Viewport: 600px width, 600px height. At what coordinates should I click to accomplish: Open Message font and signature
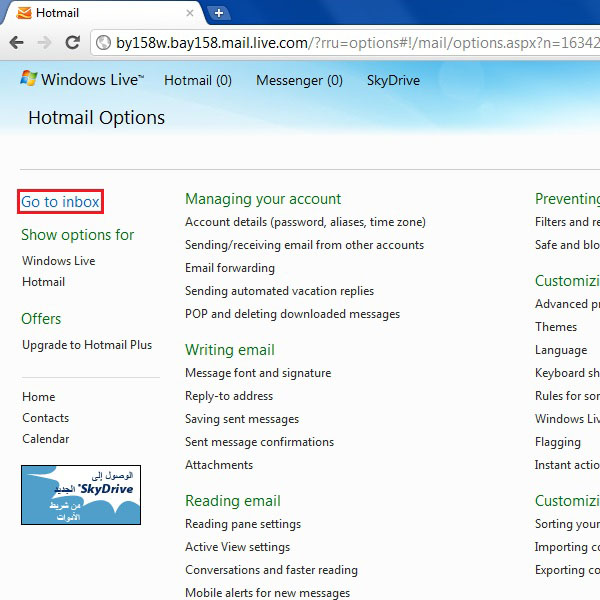258,373
